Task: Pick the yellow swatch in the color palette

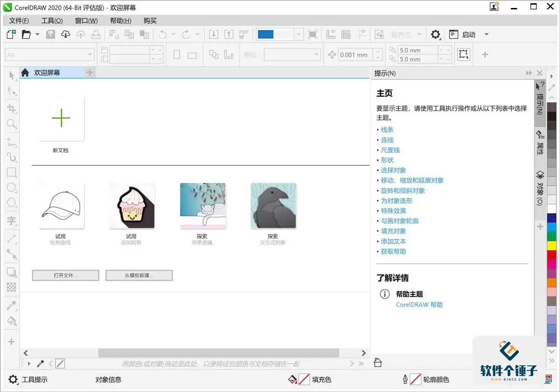Action: pos(552,245)
